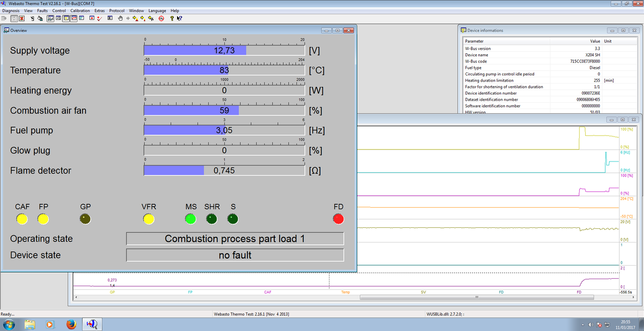Image resolution: width=644 pixels, height=331 pixels.
Task: Open the Extras menu
Action: click(100, 11)
